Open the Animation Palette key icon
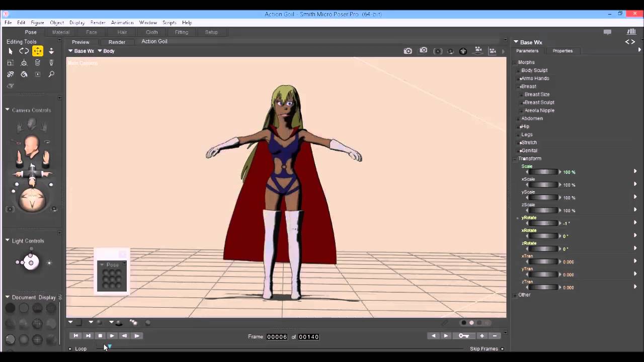Screen dimensions: 644x362 coord(464,336)
